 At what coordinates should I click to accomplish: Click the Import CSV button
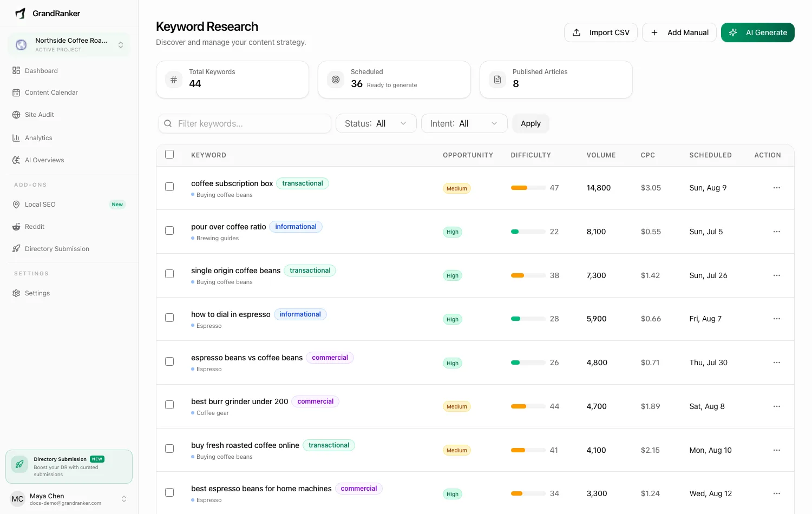pyautogui.click(x=601, y=32)
